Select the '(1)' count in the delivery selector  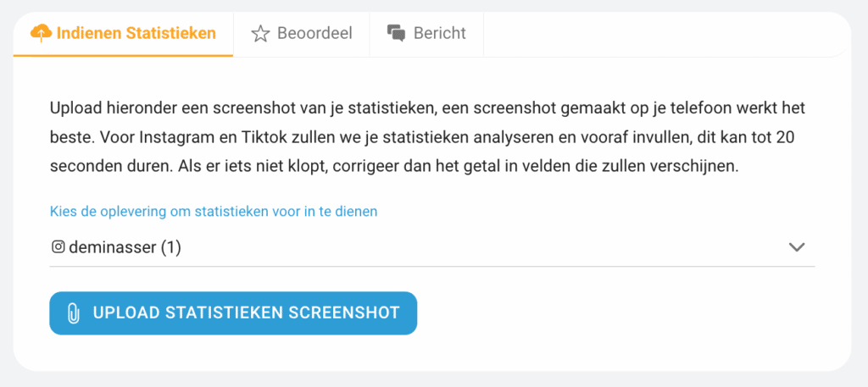171,247
